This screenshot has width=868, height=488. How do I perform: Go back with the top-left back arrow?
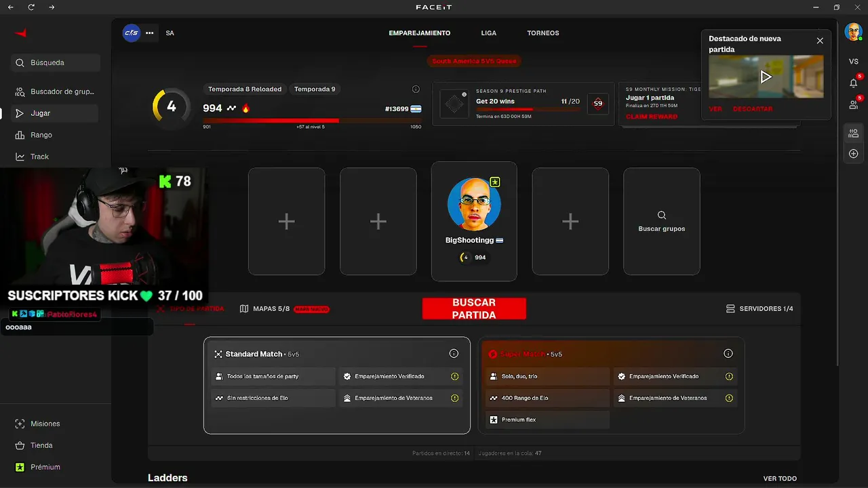coord(10,7)
